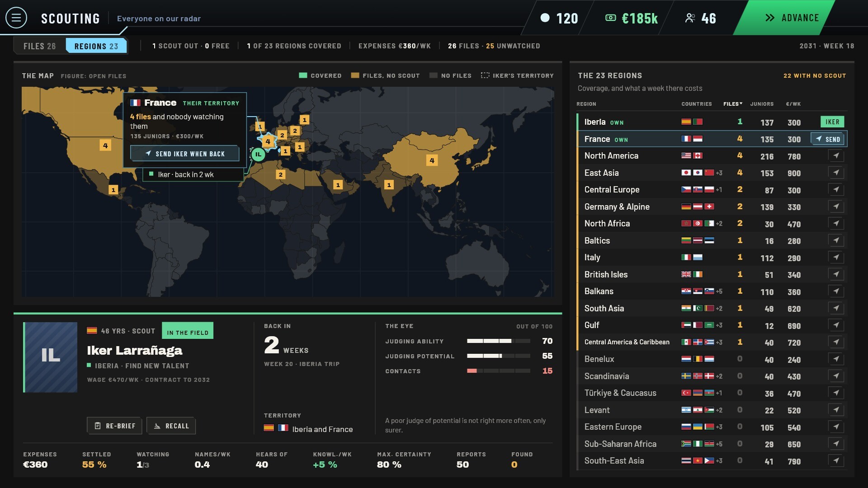Select the Türkiye & Caucasus region row
Viewport: 868px width, 488px height.
712,393
